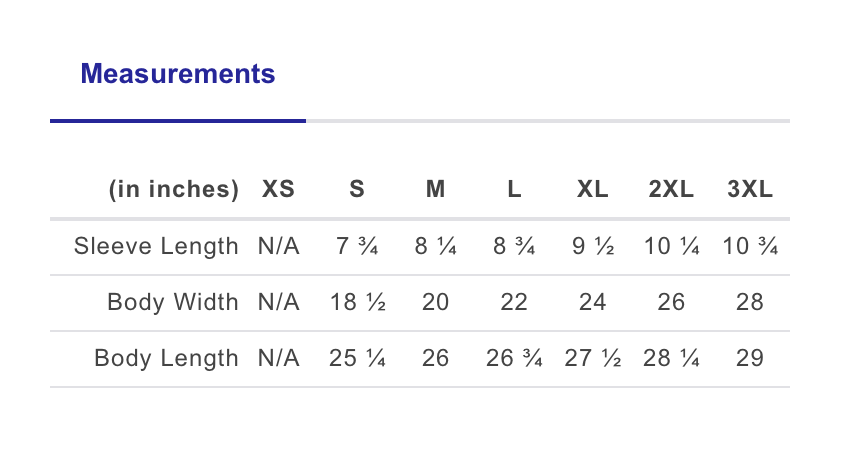Select the S size column header
Screen dimensions: 854x470
click(357, 190)
